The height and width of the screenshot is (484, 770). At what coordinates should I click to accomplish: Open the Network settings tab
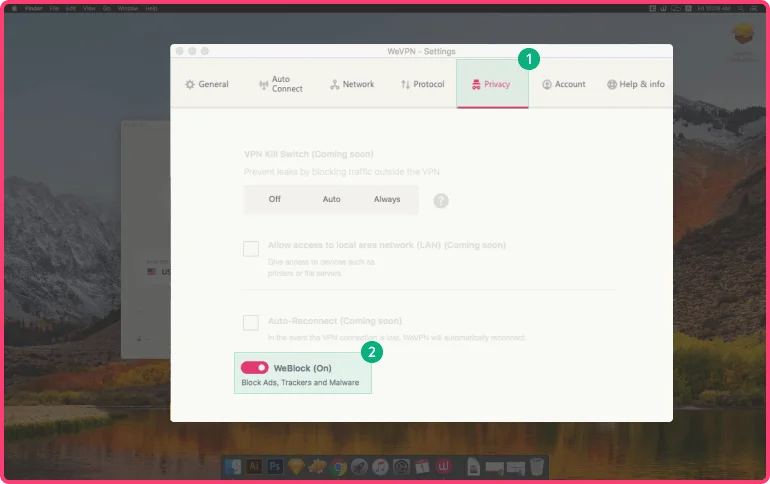351,84
